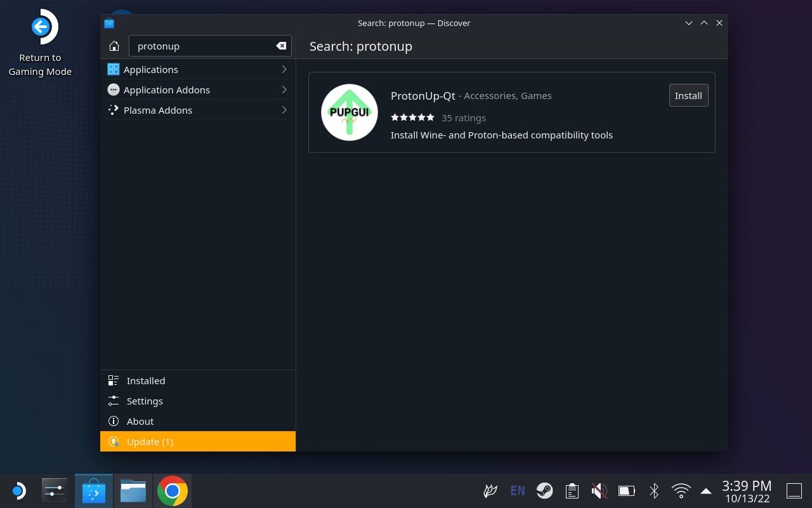Open the Application Addons category
The image size is (812, 508).
[198, 90]
